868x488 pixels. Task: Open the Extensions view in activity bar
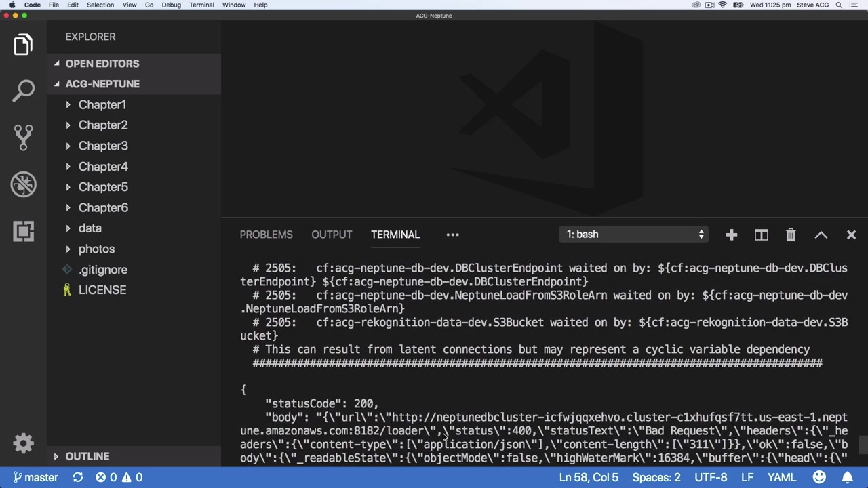(x=23, y=231)
